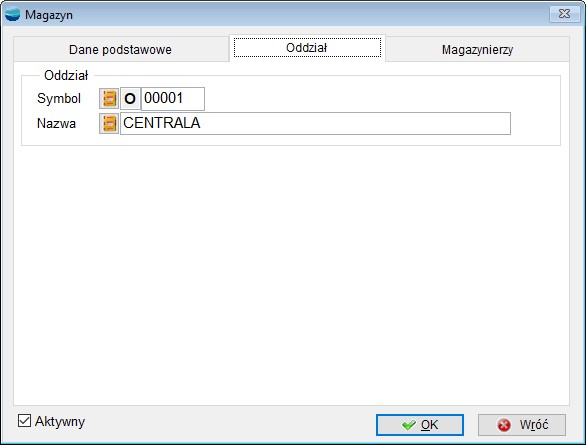Click the green checkmark icon on OK

coord(408,425)
